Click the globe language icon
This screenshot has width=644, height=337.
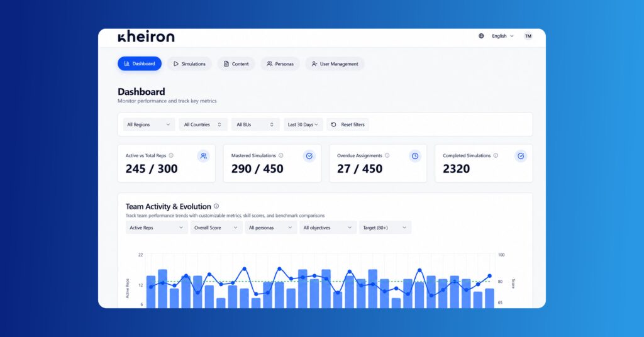[481, 36]
